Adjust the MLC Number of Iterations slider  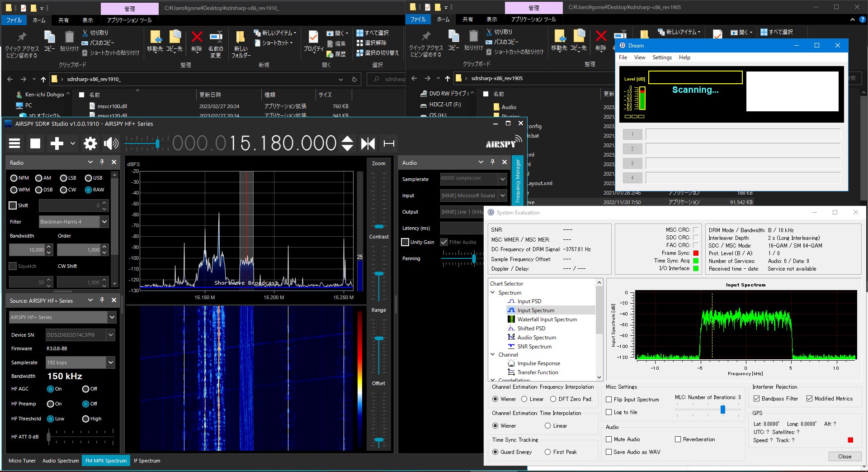tap(723, 409)
